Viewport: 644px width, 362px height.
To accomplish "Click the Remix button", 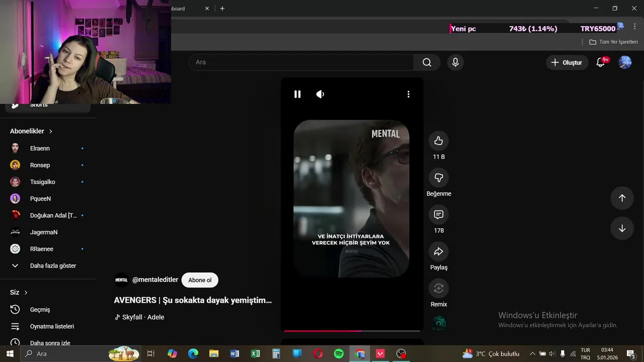I will click(x=439, y=288).
